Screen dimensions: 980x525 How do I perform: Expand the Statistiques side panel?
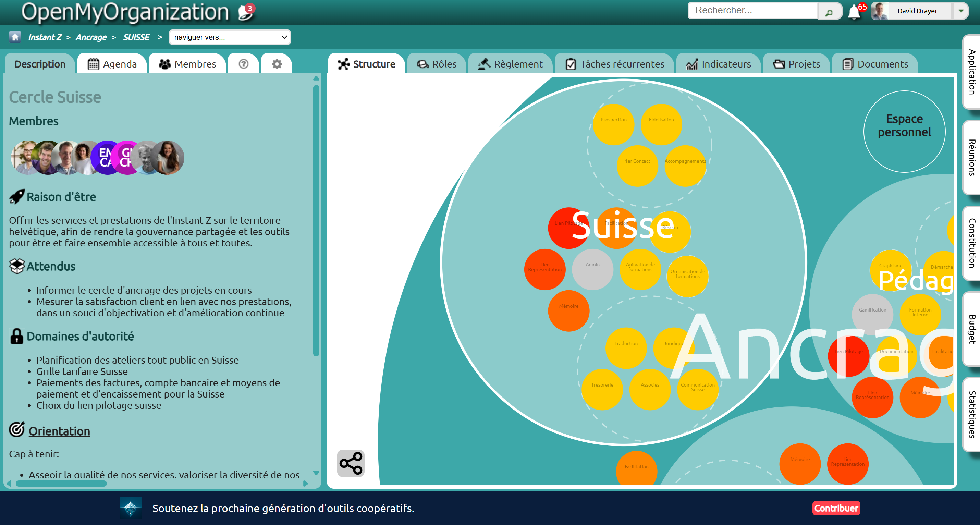(x=972, y=414)
